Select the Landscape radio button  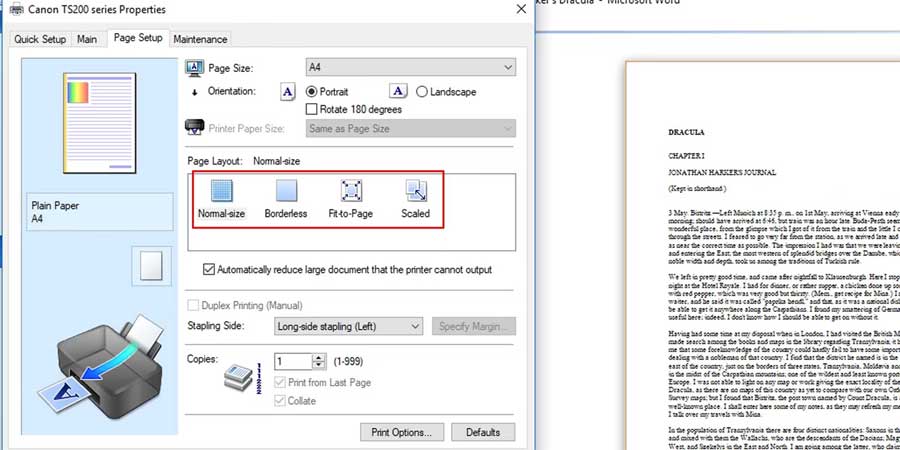[422, 92]
